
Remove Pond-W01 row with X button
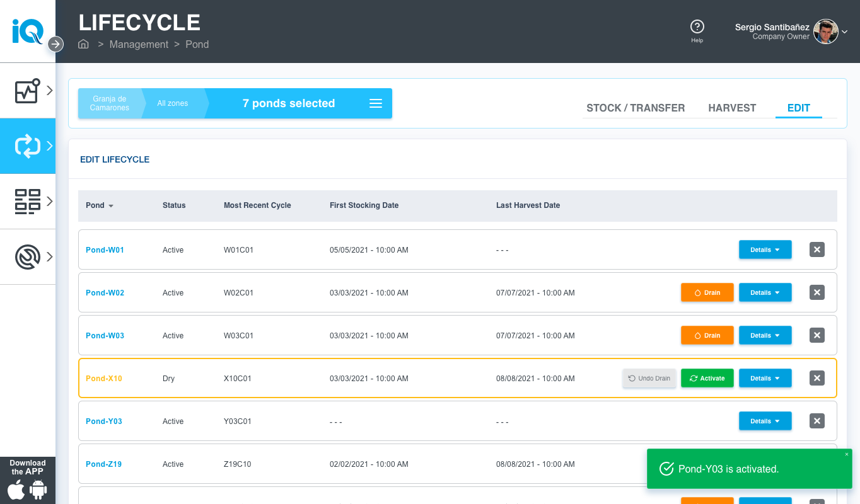pyautogui.click(x=816, y=250)
